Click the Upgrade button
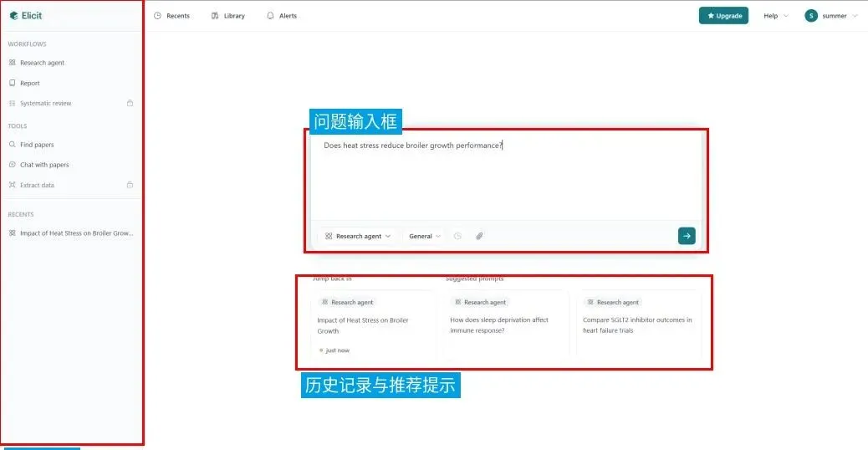 tap(723, 16)
